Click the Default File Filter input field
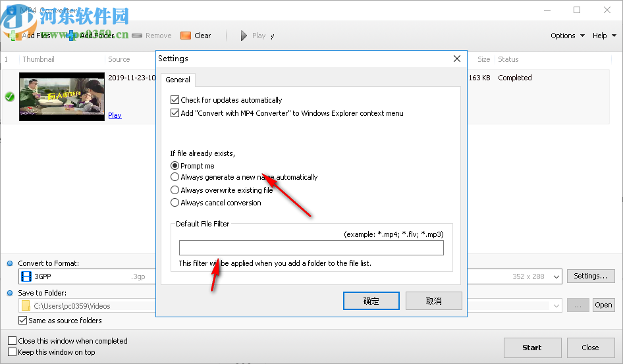Image resolution: width=623 pixels, height=364 pixels. 311,247
